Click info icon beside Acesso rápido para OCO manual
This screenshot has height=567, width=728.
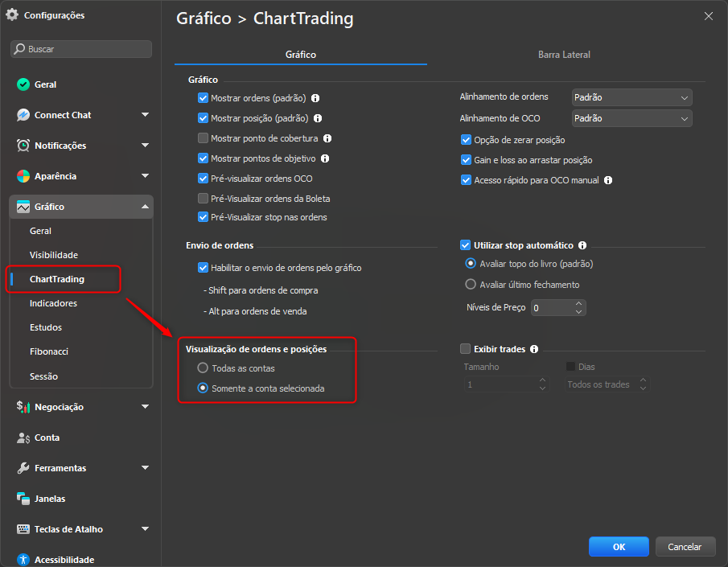click(608, 180)
